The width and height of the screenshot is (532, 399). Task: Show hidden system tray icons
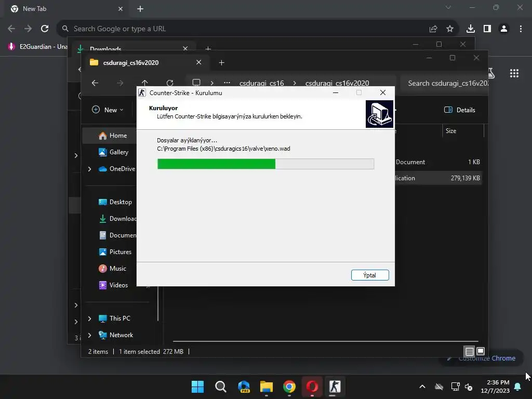click(x=422, y=387)
